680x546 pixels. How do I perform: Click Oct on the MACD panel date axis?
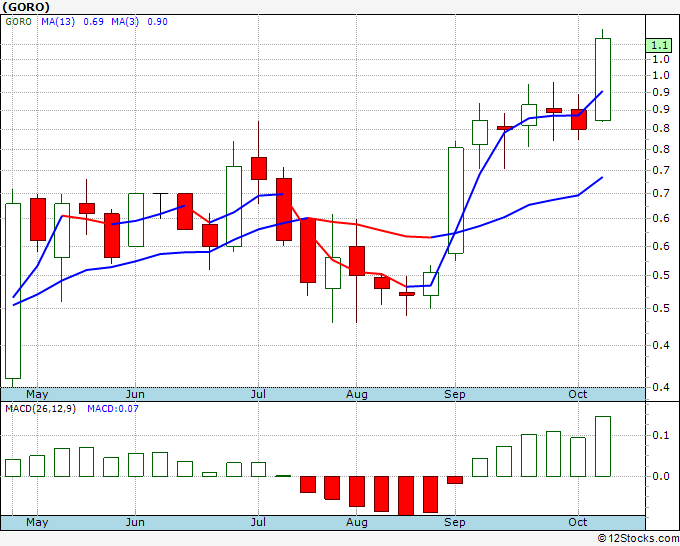pyautogui.click(x=578, y=522)
